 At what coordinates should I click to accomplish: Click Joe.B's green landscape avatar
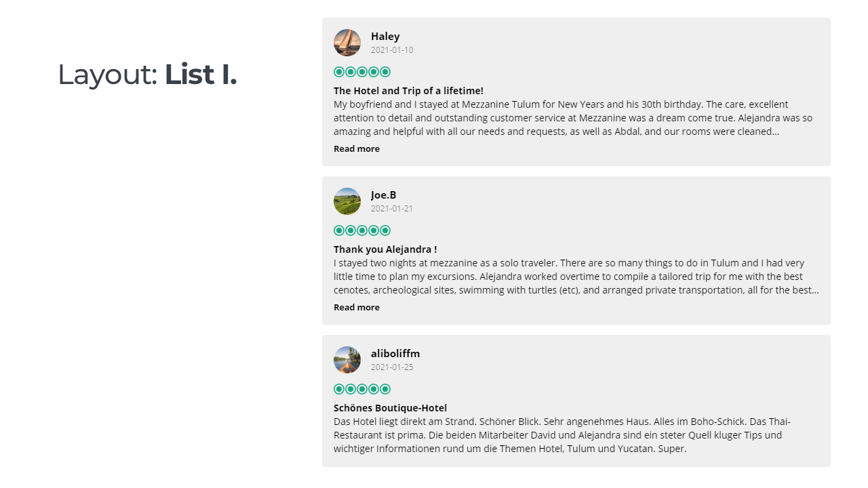[x=347, y=201]
